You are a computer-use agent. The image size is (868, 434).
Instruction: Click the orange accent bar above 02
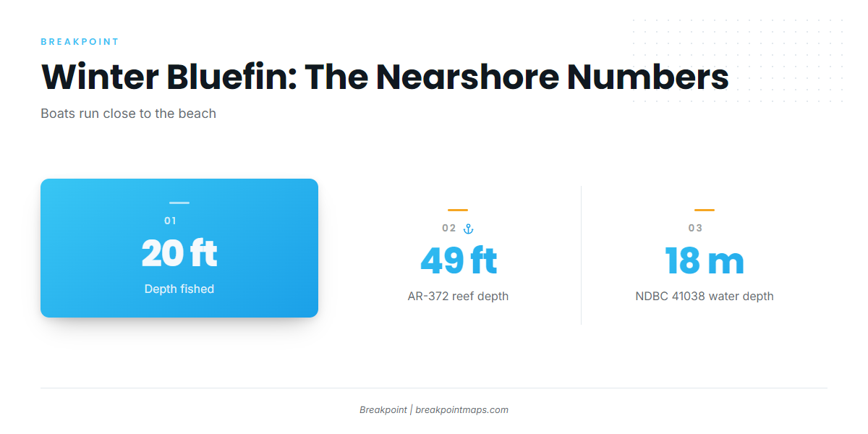coord(458,210)
